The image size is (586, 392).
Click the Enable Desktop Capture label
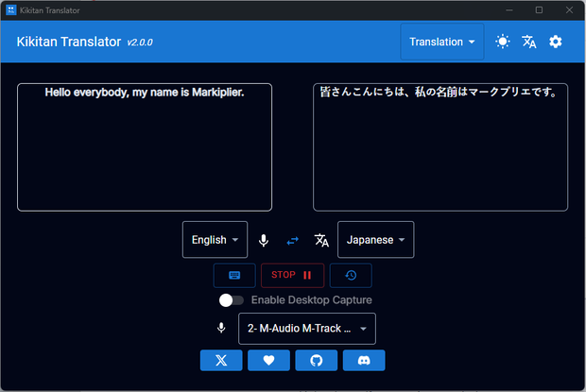coord(311,300)
